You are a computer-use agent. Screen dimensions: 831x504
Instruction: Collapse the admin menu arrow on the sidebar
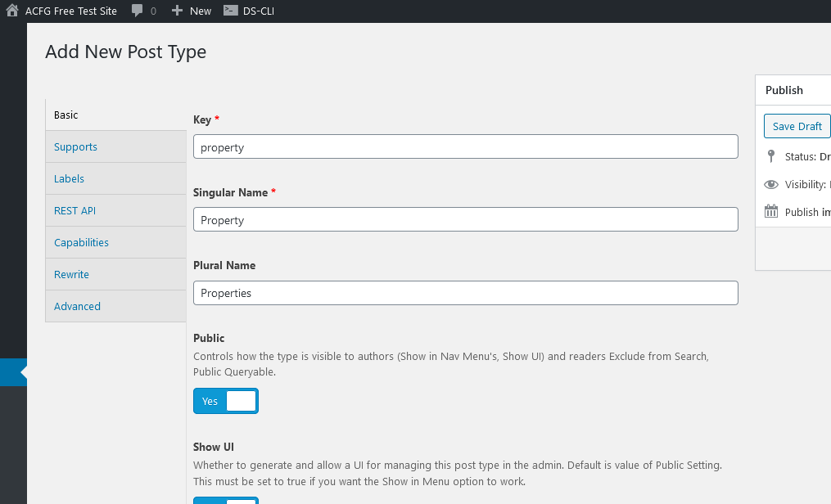tap(23, 372)
